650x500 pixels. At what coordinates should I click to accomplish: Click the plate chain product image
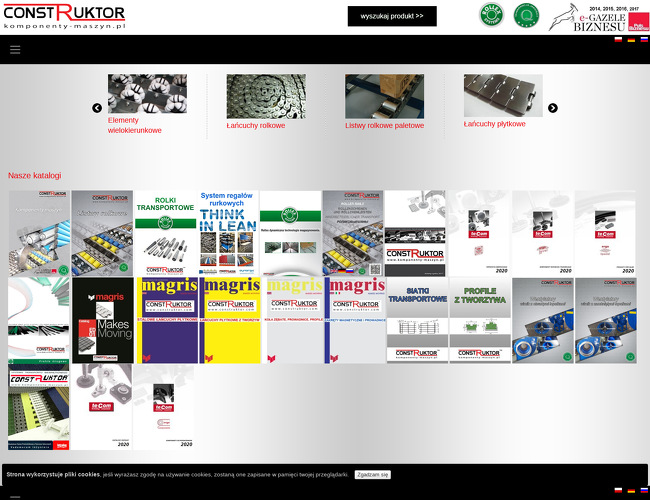(x=503, y=95)
